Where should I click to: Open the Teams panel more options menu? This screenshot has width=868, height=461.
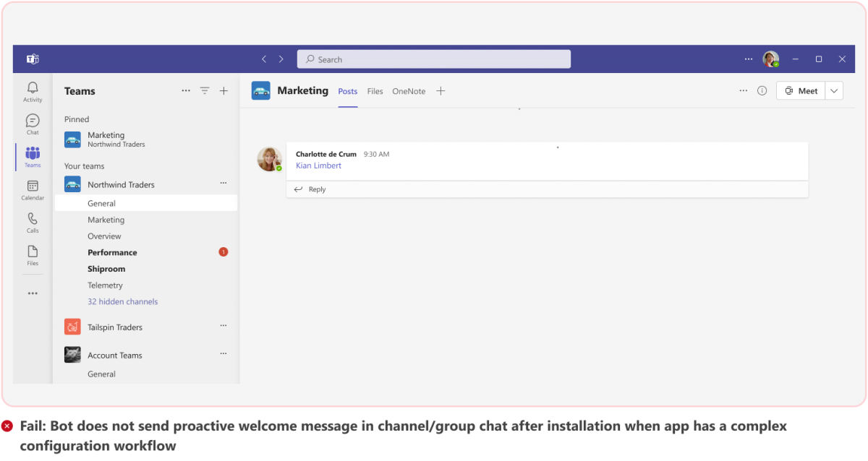click(x=186, y=90)
